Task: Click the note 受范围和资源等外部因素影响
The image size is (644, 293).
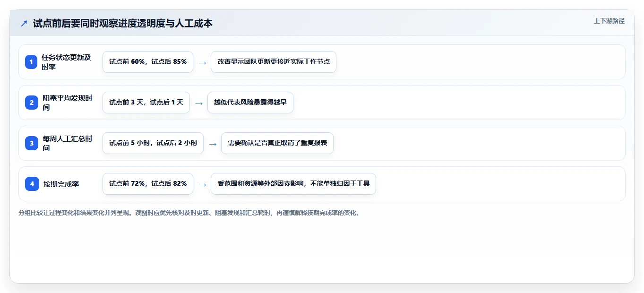Action: 293,184
